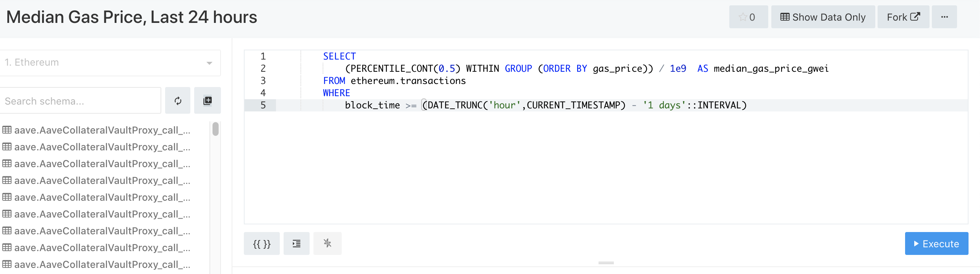
Task: Click the editor resize handle below Execute
Action: tap(606, 263)
